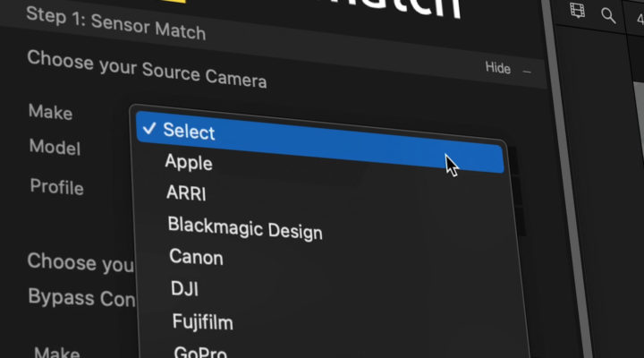Click the Step 1: Sensor Match header
Screen dimensions: 644x358
[115, 24]
